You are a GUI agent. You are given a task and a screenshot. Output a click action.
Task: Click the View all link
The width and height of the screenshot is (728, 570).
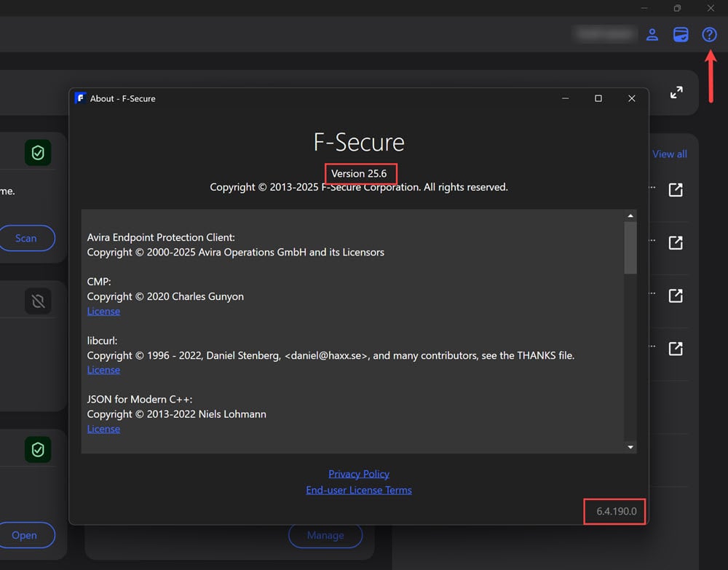pyautogui.click(x=669, y=154)
